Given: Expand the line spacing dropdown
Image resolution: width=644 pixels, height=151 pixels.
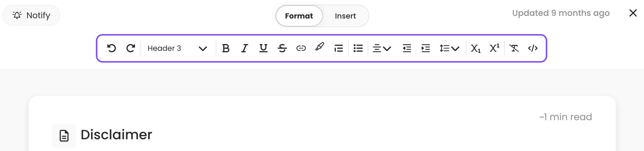Looking at the screenshot, I should (x=449, y=48).
